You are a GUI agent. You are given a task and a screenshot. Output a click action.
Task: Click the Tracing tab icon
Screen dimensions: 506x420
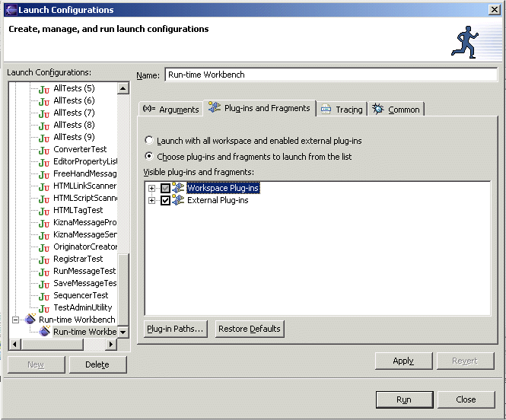(326, 110)
